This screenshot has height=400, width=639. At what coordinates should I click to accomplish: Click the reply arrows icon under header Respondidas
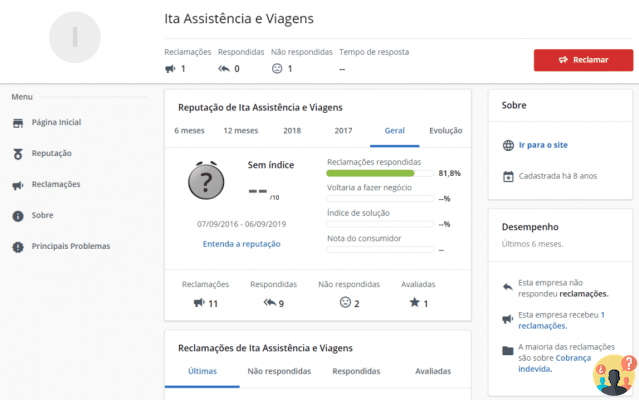(224, 68)
